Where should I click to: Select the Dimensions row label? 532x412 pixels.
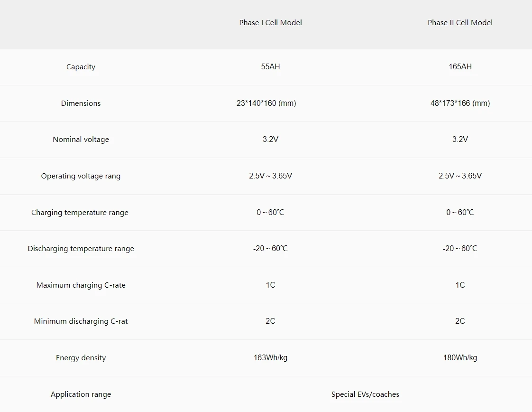click(81, 103)
